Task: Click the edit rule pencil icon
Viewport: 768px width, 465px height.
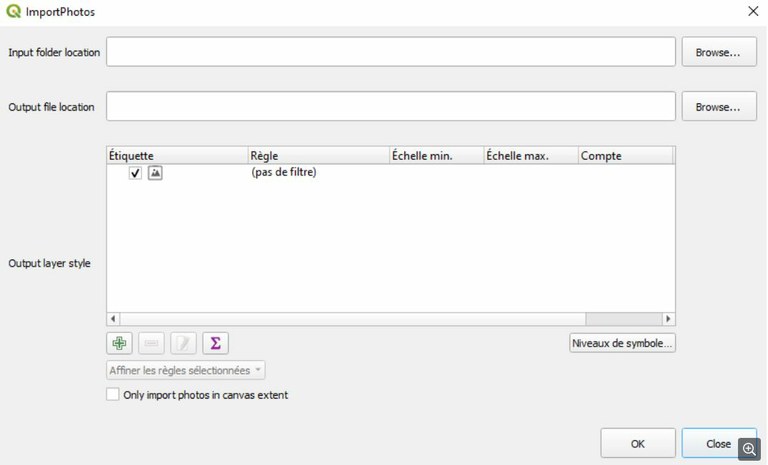Action: pos(183,343)
